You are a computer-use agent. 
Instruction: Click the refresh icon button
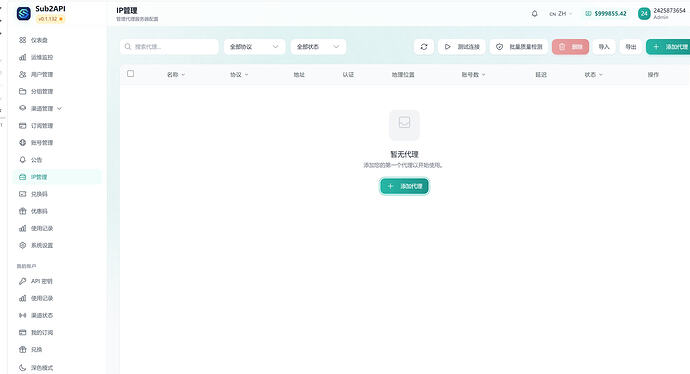424,47
